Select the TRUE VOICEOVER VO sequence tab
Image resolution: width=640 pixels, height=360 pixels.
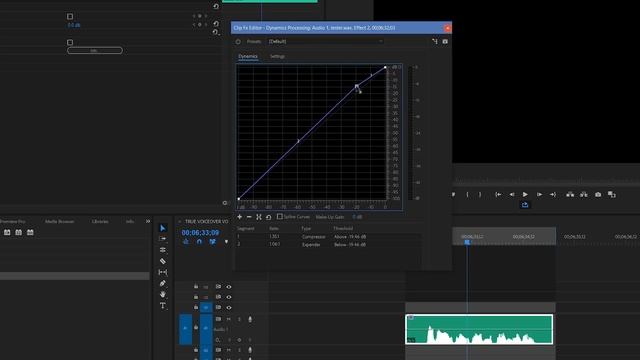207,221
